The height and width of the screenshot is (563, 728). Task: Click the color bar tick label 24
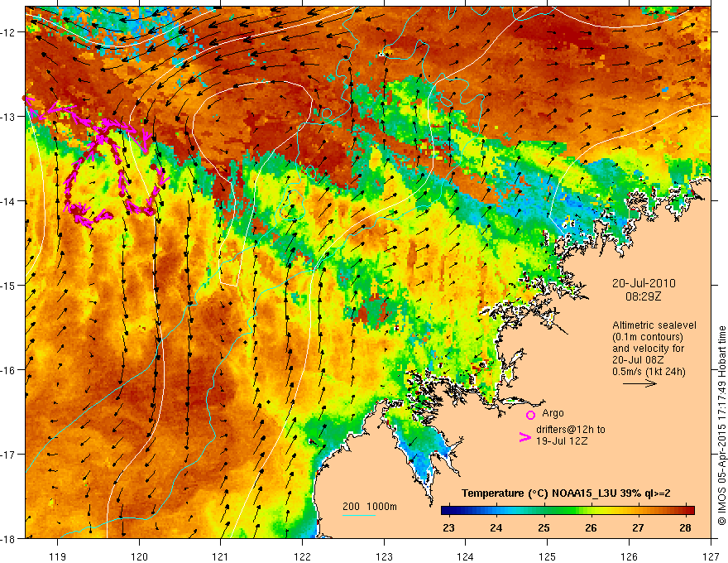click(496, 527)
